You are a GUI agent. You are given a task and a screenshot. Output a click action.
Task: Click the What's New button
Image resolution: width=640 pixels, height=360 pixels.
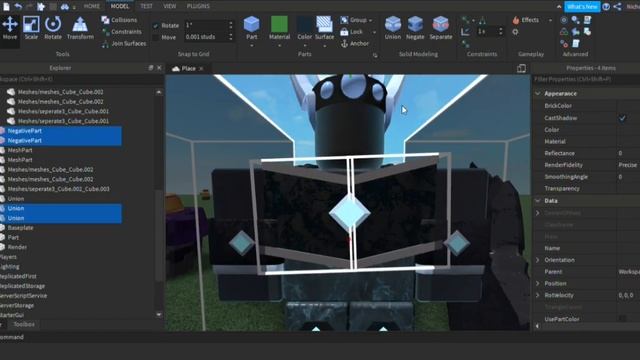coord(582,7)
